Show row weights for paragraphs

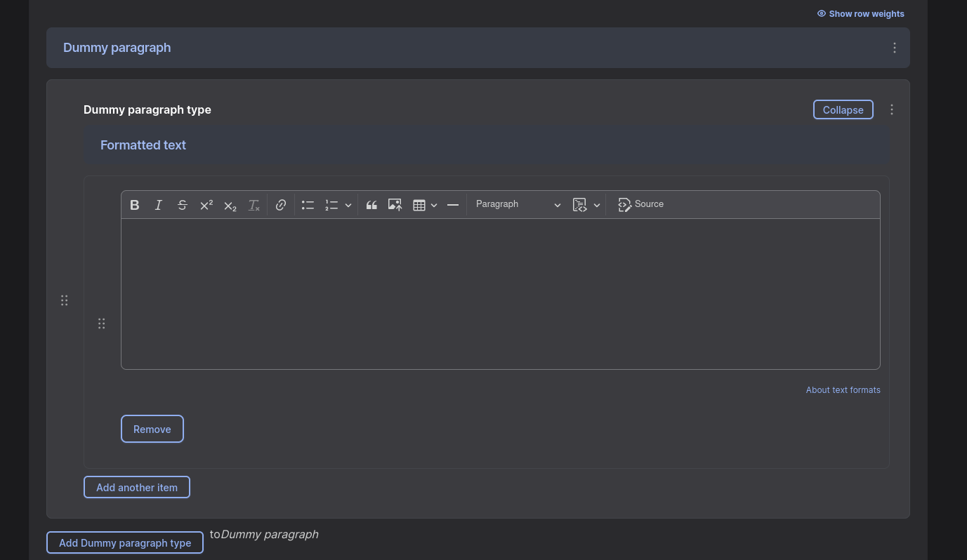point(860,13)
